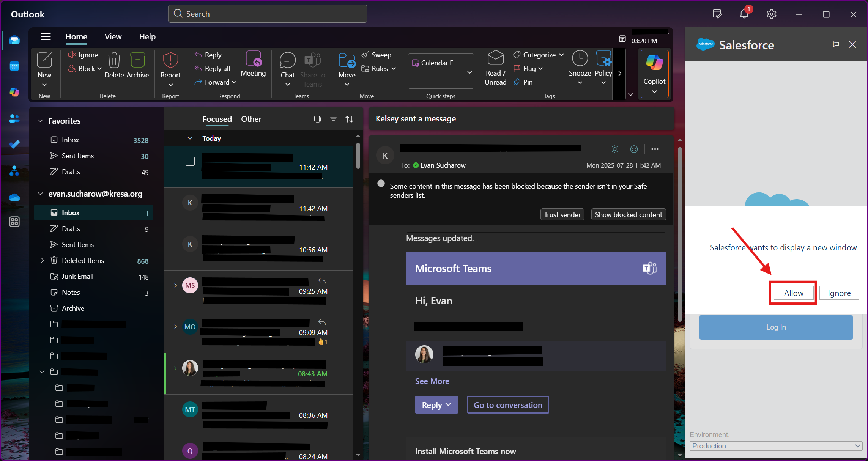Open the Environment Production combo box

pyautogui.click(x=776, y=446)
